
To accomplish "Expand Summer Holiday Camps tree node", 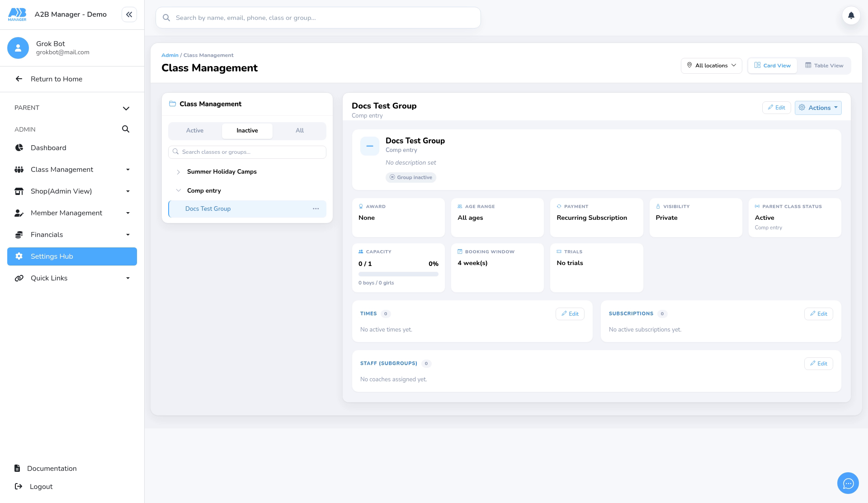I will tap(178, 172).
